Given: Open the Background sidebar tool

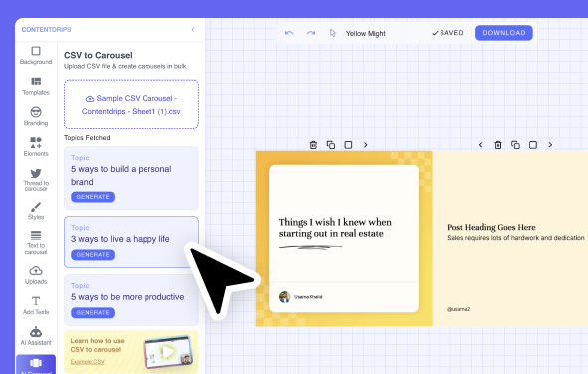Looking at the screenshot, I should click(36, 55).
